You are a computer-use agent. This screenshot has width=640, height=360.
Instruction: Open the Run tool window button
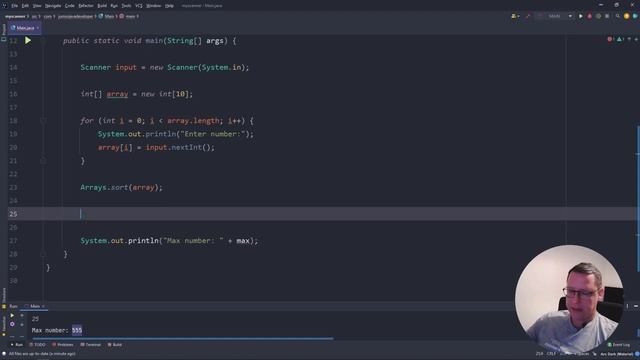(x=17, y=345)
